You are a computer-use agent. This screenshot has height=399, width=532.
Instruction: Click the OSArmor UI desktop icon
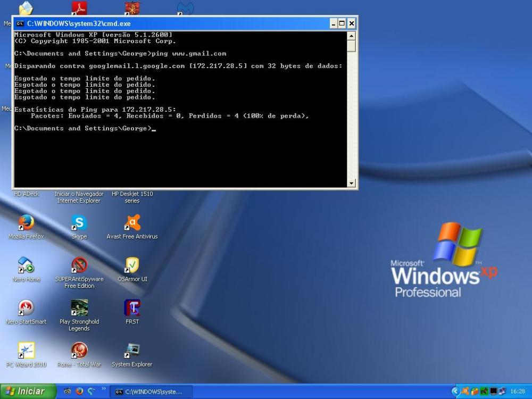click(x=132, y=265)
